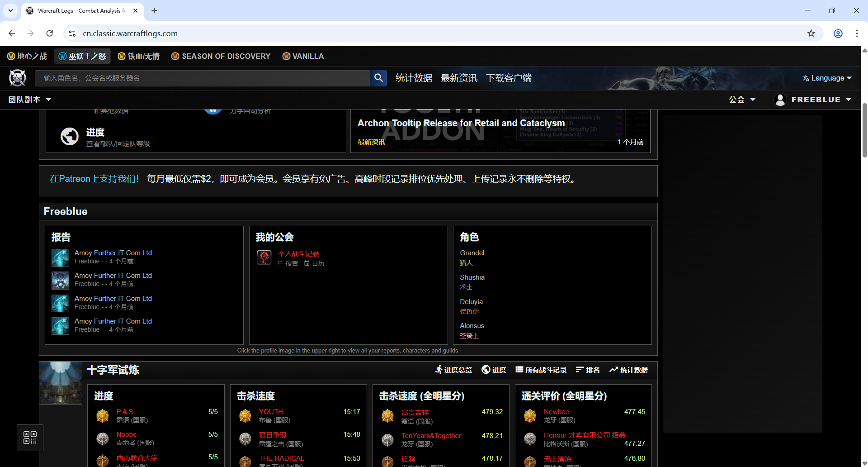Open Chrome three-dot menu
The height and width of the screenshot is (467, 868).
(857, 33)
